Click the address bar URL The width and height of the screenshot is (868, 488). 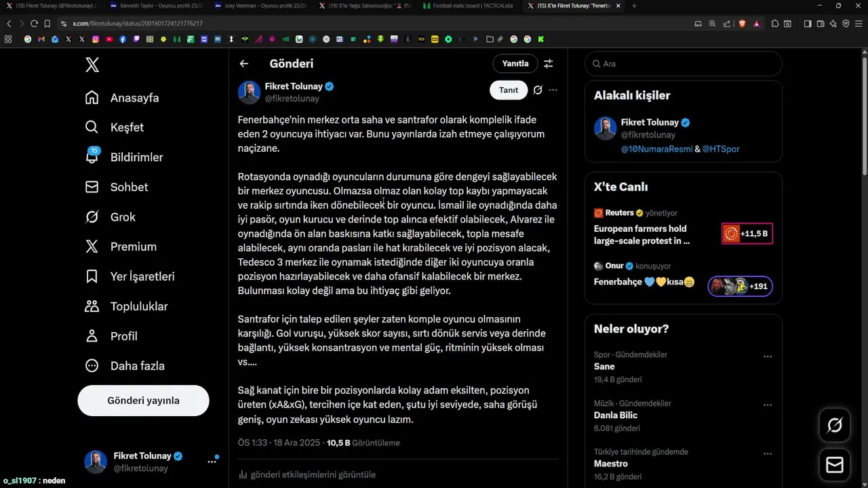click(138, 23)
